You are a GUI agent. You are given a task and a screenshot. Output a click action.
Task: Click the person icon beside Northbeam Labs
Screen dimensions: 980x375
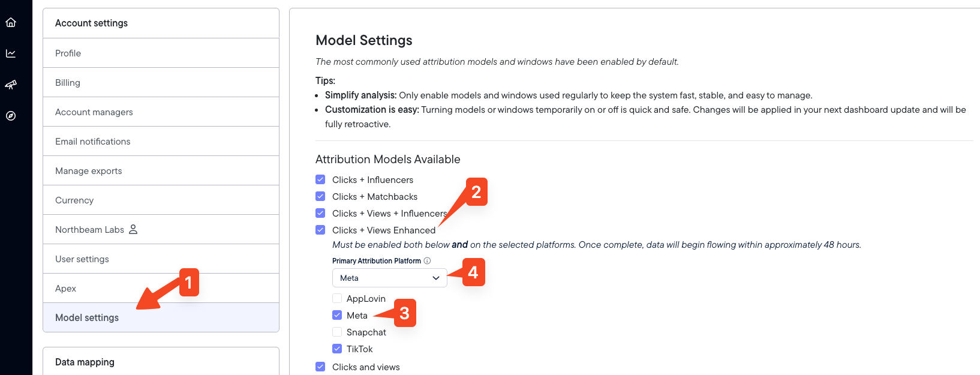(133, 230)
